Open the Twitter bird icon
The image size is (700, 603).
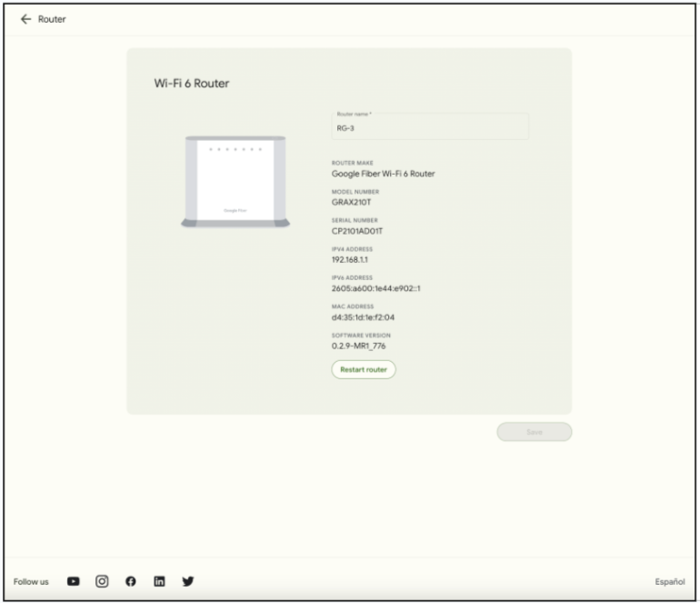188,581
